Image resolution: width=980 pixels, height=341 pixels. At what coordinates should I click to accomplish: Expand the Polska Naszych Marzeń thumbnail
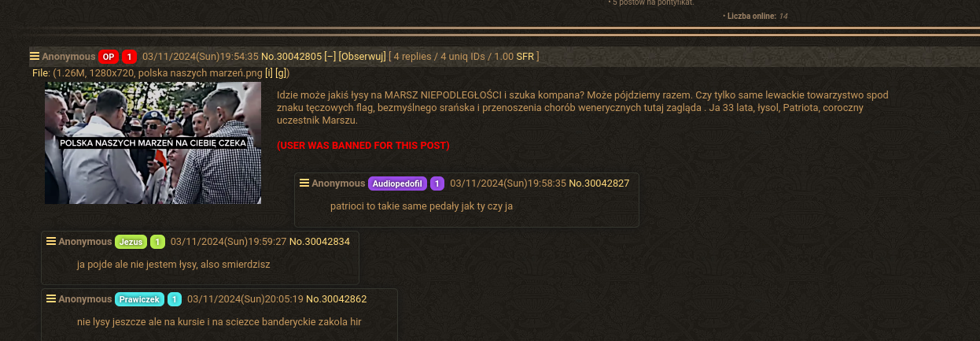click(153, 143)
